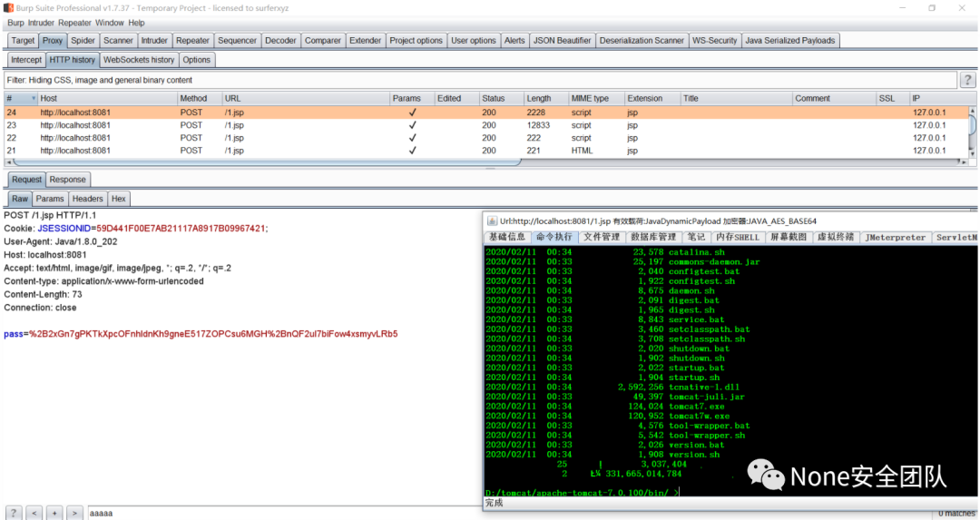
Task: Switch to the Scanner tab
Action: tap(118, 41)
